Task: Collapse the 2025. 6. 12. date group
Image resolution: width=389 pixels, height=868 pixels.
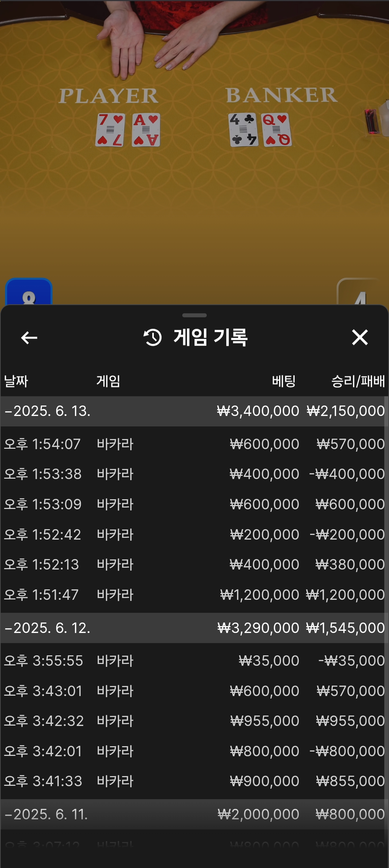Action: click(194, 628)
